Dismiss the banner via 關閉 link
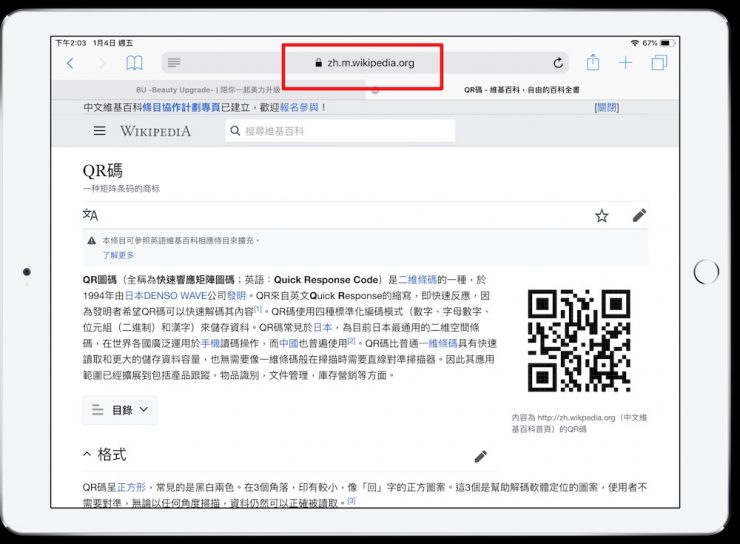740x544 pixels. tap(606, 107)
